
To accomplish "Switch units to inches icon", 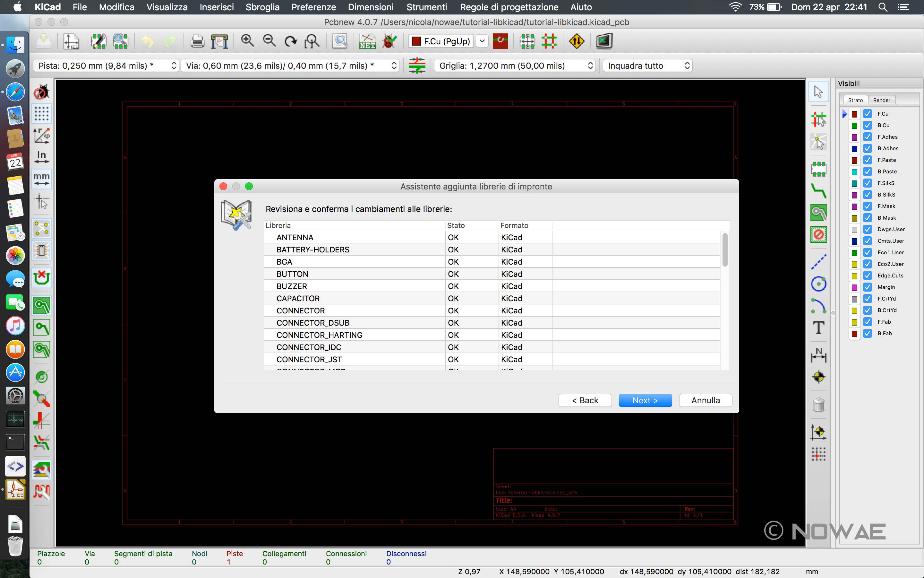I will click(42, 157).
